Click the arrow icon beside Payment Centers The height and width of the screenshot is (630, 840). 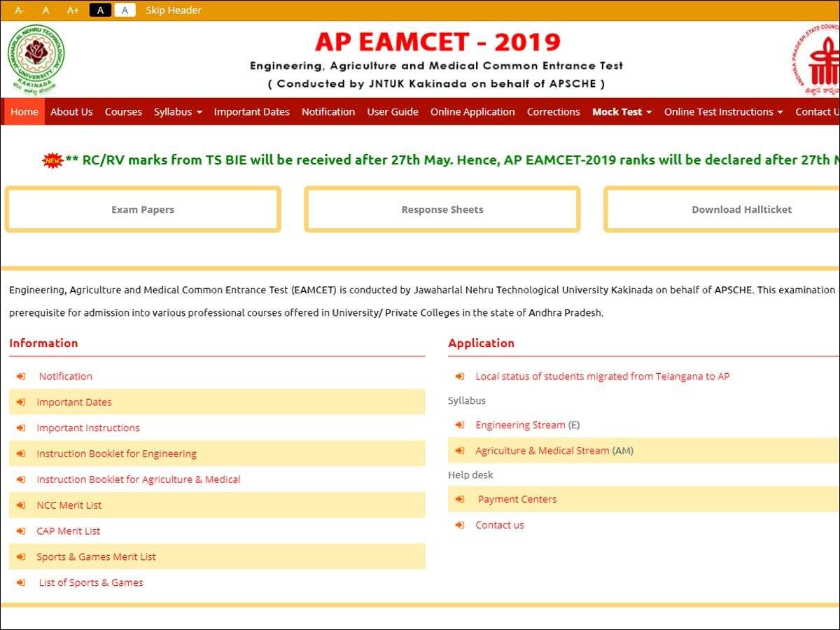click(460, 500)
